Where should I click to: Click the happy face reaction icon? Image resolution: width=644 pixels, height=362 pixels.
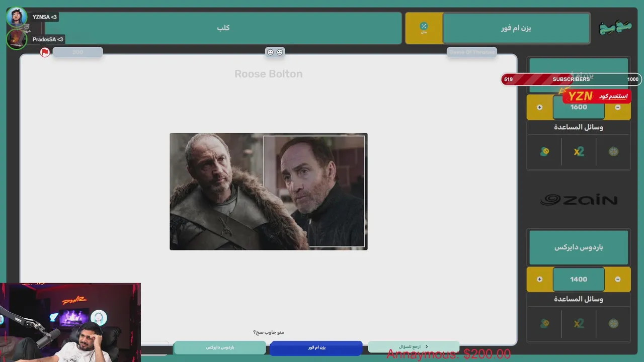280,52
